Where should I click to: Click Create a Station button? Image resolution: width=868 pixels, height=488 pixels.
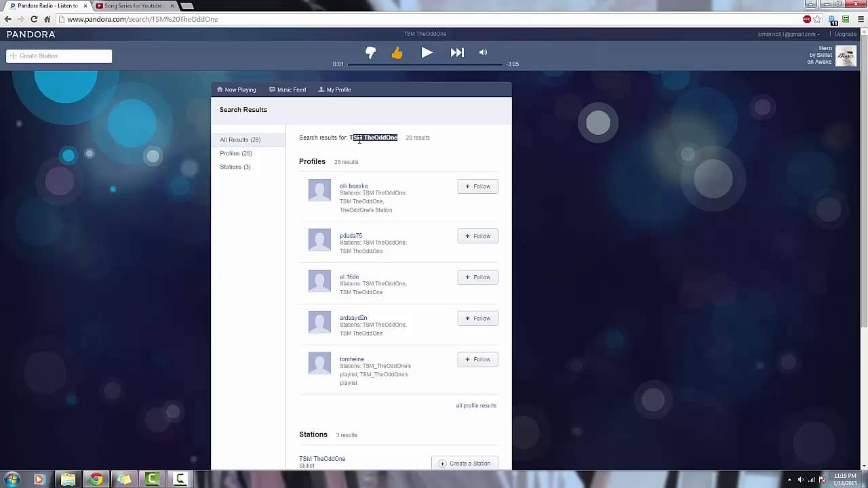point(465,464)
